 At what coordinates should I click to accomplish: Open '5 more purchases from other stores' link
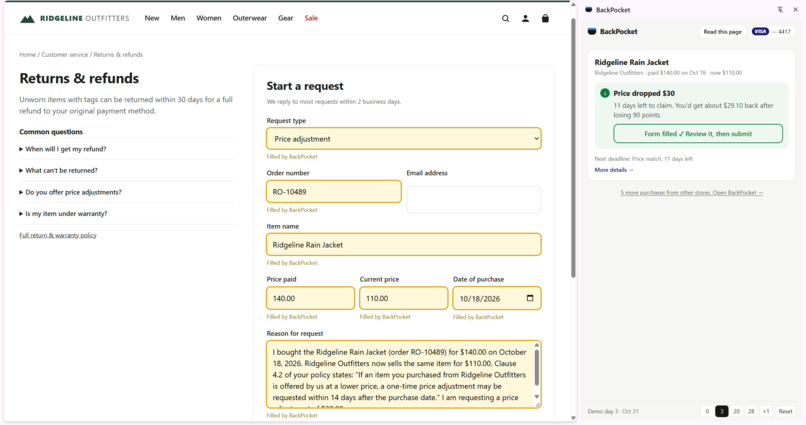click(x=691, y=193)
